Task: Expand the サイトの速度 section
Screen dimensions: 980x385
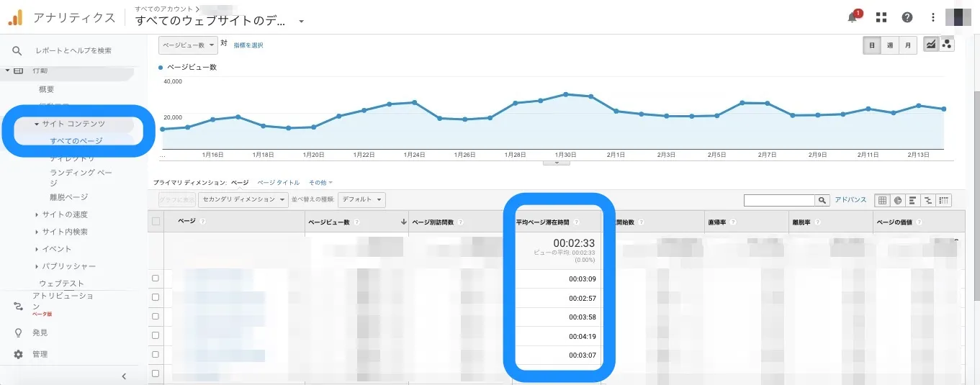Action: 37,214
